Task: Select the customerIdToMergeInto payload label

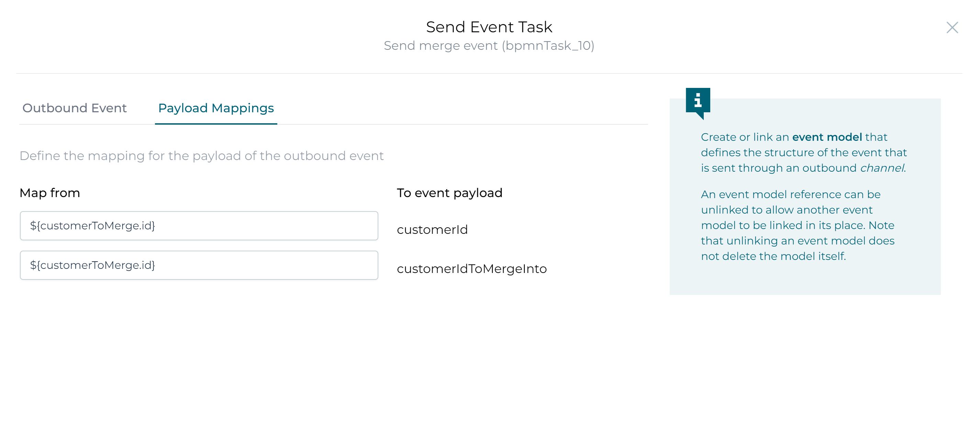Action: [471, 269]
